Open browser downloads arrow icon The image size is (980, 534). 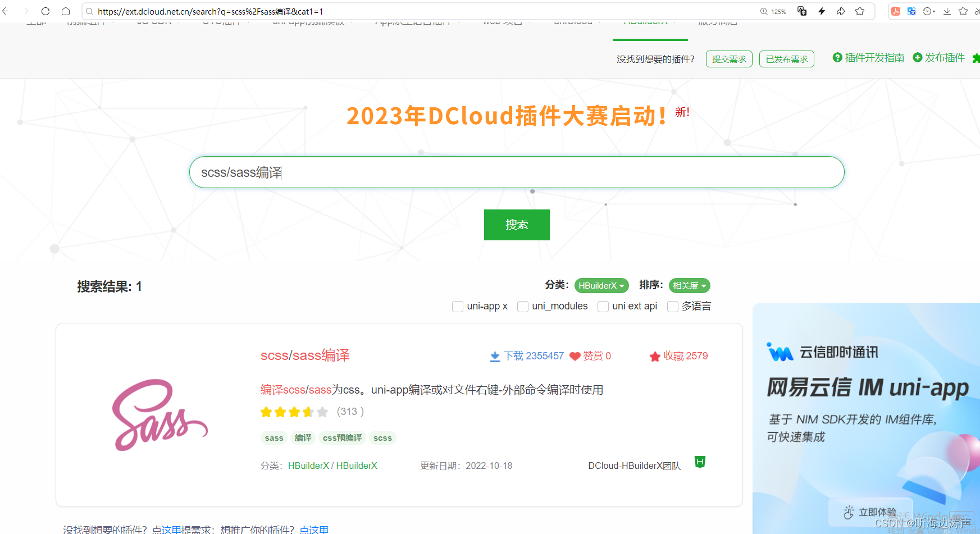[x=947, y=11]
